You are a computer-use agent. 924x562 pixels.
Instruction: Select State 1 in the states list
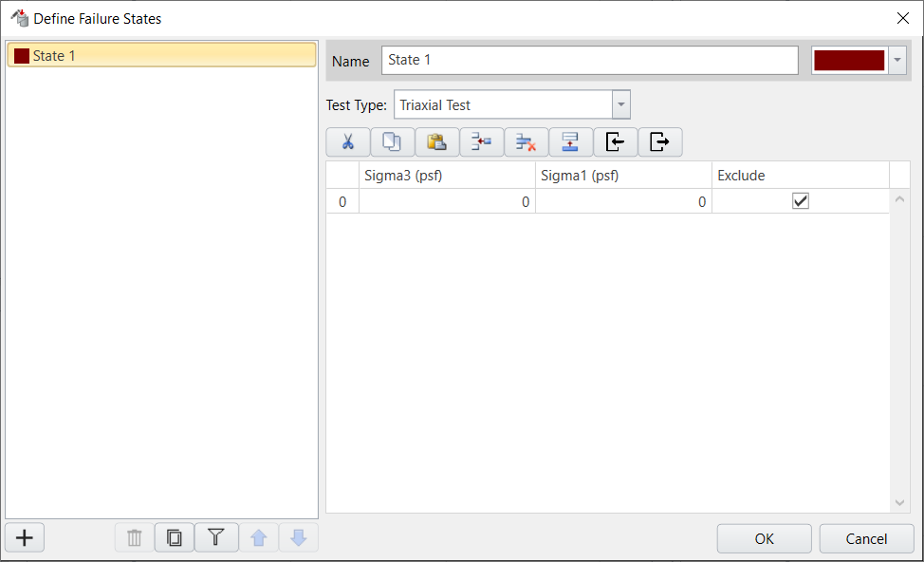tap(161, 55)
